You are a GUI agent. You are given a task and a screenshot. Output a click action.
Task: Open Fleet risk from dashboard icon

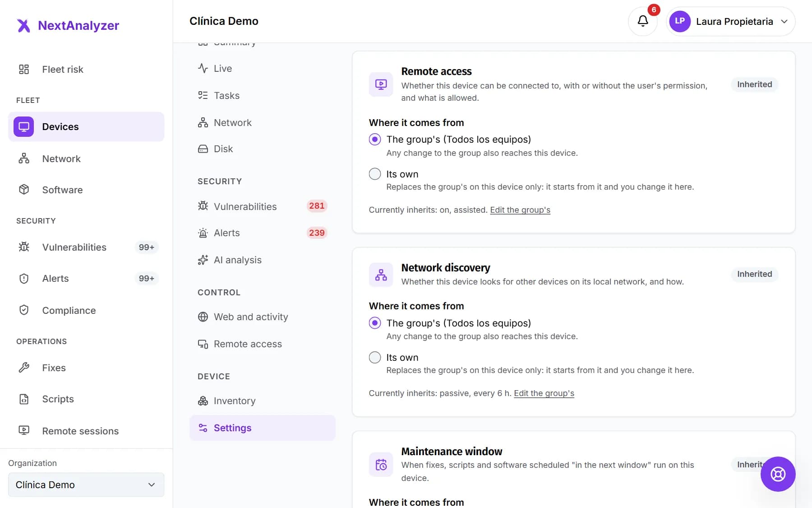24,69
